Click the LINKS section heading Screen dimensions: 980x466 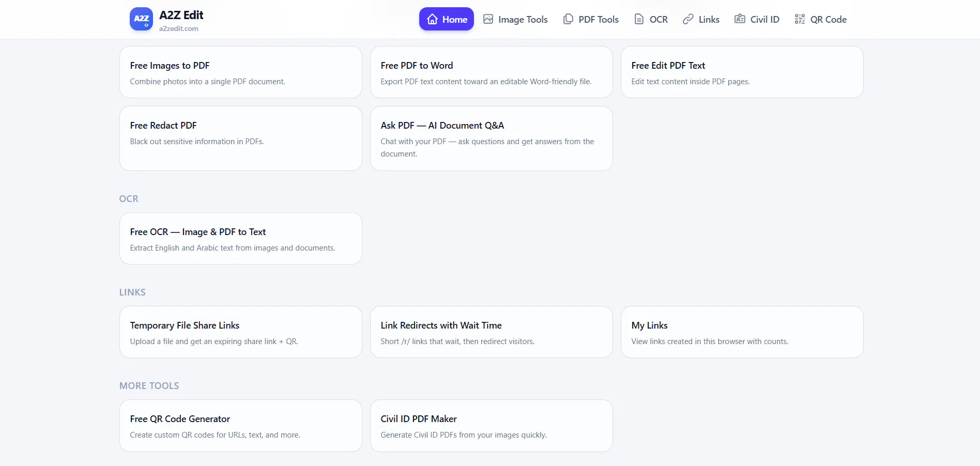click(132, 292)
